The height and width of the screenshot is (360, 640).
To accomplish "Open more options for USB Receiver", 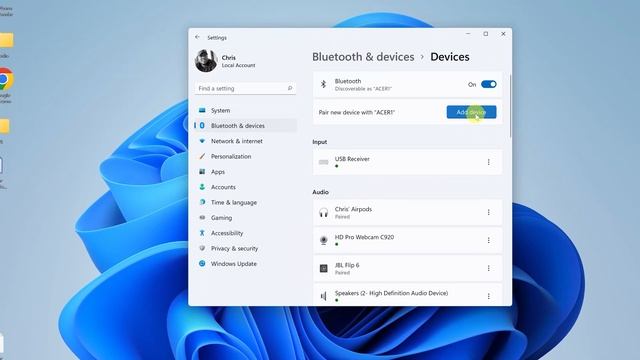I will pyautogui.click(x=489, y=162).
